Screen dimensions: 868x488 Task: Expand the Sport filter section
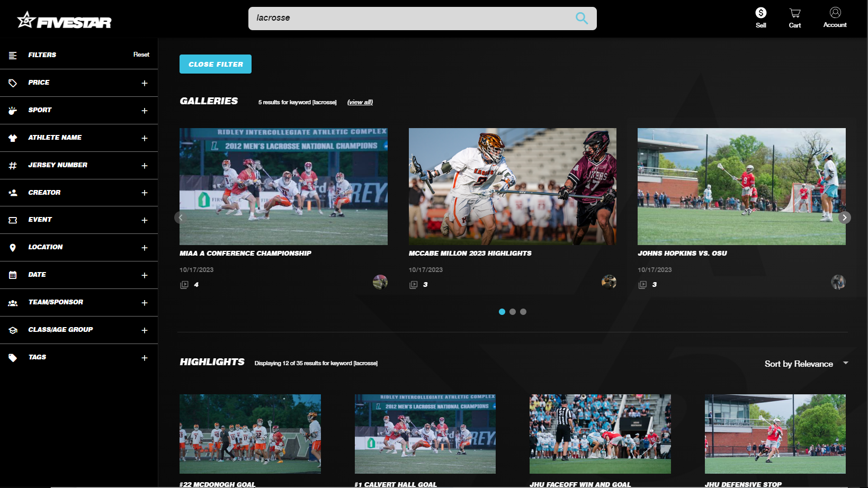coord(145,111)
